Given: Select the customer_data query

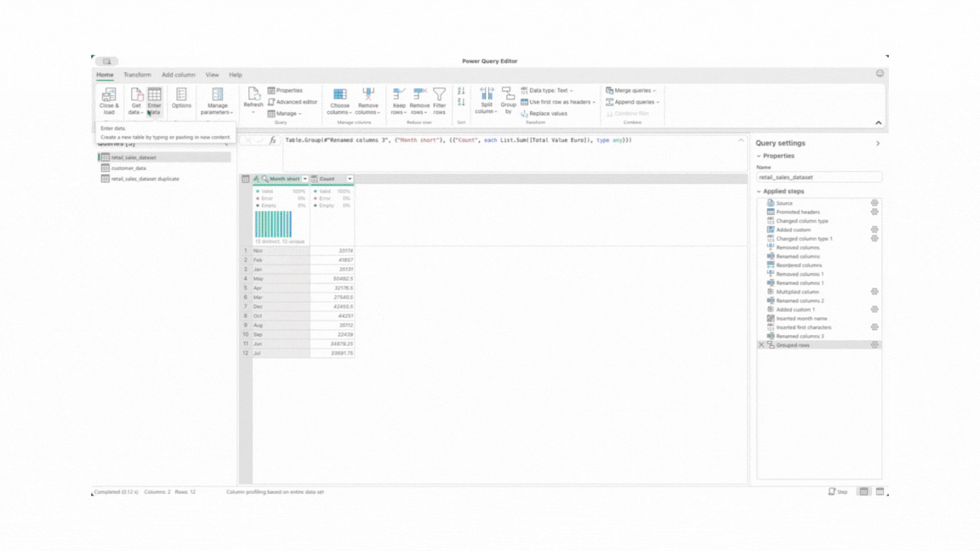Looking at the screenshot, I should click(128, 168).
